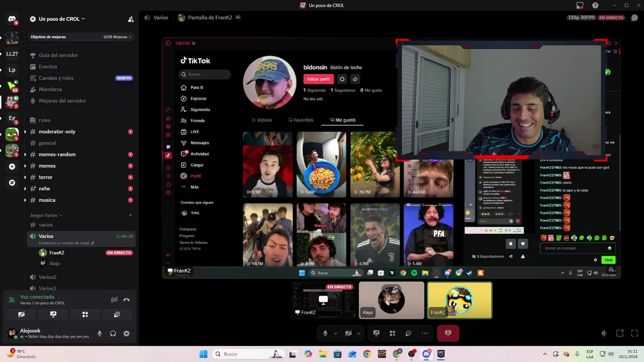The width and height of the screenshot is (644, 362).
Task: Open the Discord inbox icon in title bar
Action: [x=580, y=6]
